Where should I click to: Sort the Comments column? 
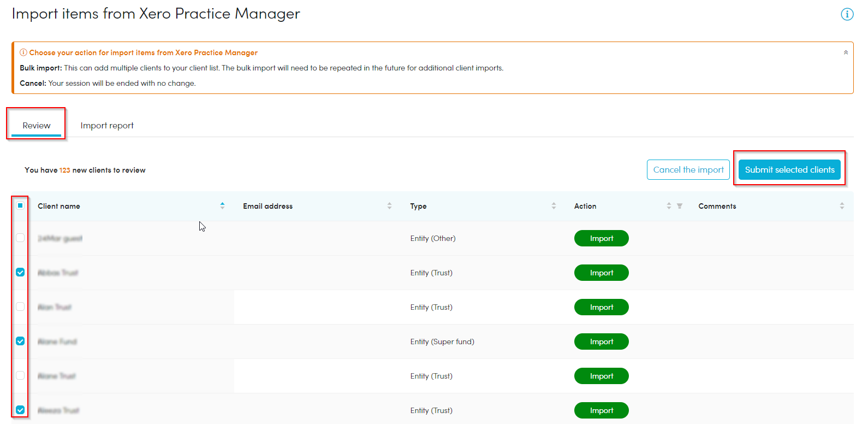[x=842, y=206]
